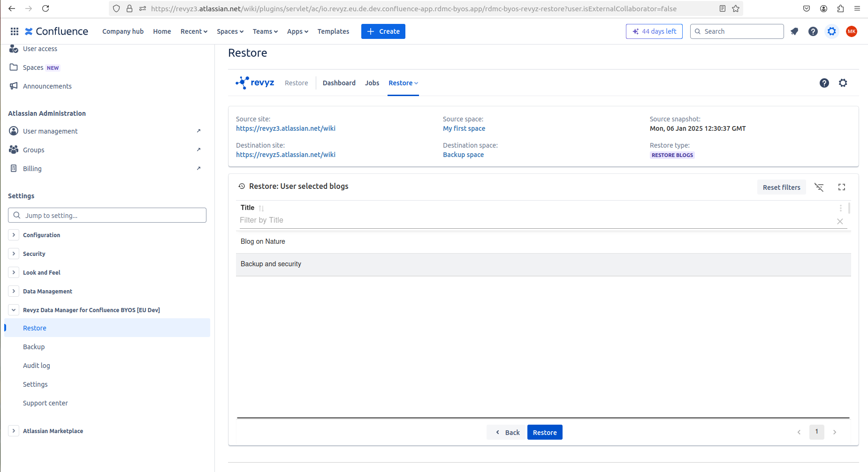This screenshot has width=868, height=472.
Task: Open the MK profile avatar menu
Action: [852, 31]
